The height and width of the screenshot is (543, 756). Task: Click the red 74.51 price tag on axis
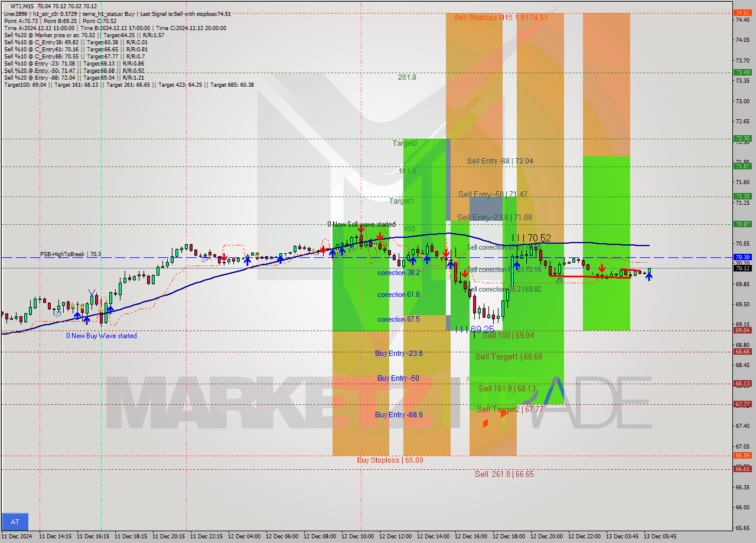point(742,12)
